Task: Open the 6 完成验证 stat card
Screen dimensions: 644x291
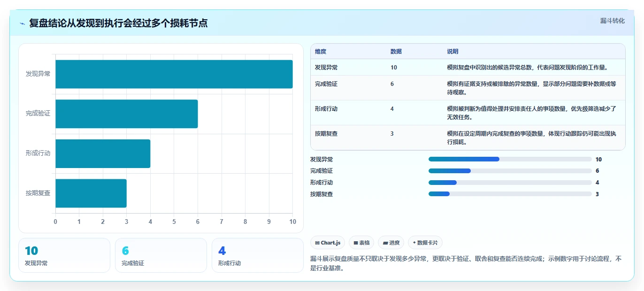Action: point(161,255)
